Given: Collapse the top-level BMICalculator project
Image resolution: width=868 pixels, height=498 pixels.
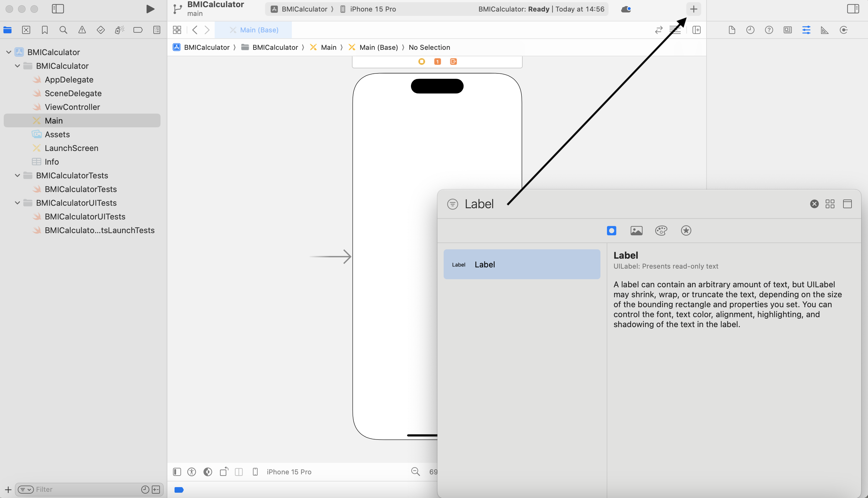Looking at the screenshot, I should click(x=8, y=52).
